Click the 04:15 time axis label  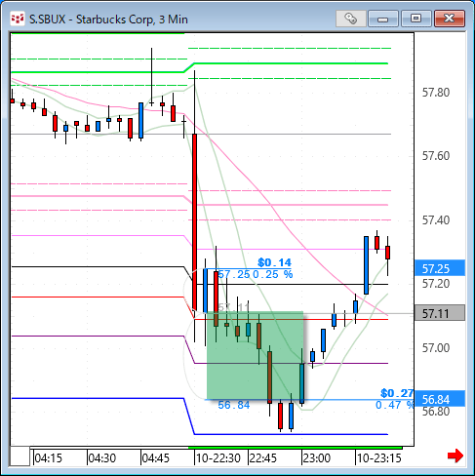click(48, 458)
